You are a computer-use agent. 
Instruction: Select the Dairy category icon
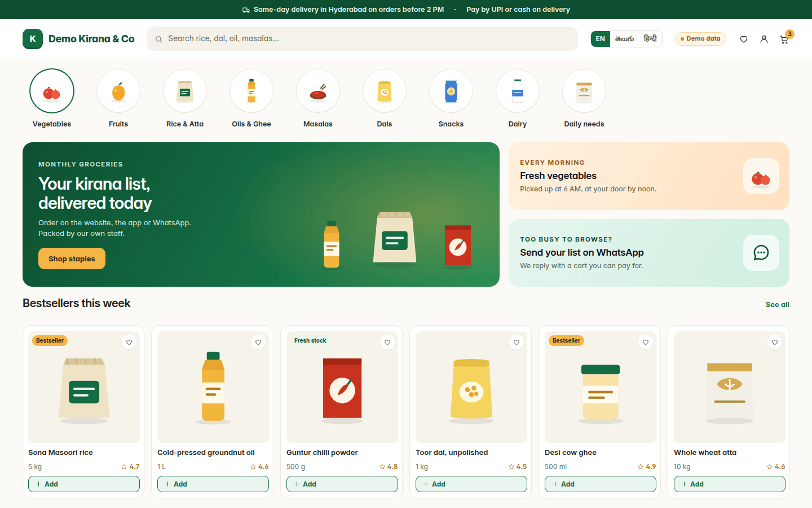[518, 91]
